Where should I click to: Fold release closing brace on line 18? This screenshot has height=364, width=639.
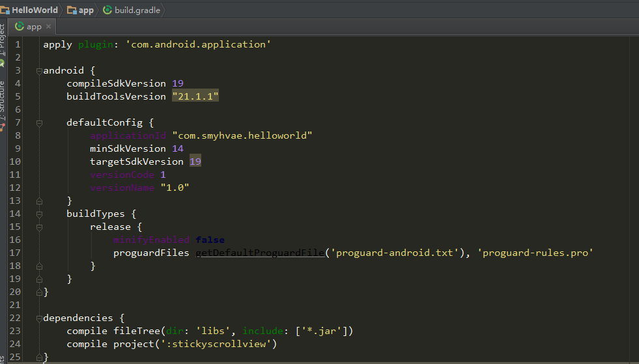point(39,266)
